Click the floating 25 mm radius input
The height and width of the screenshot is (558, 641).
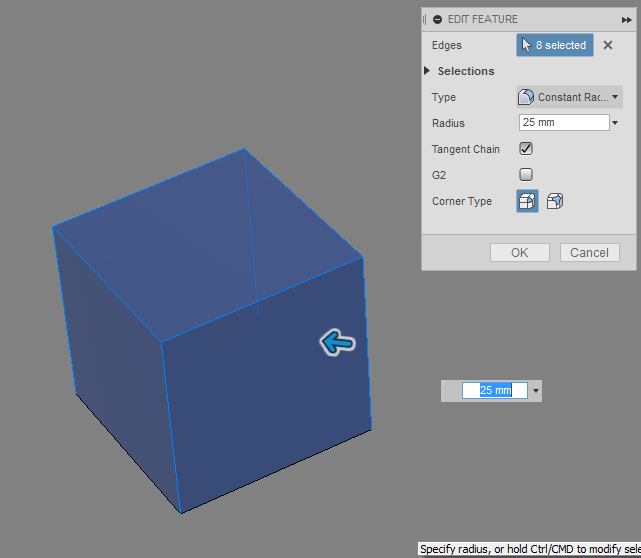click(x=495, y=390)
